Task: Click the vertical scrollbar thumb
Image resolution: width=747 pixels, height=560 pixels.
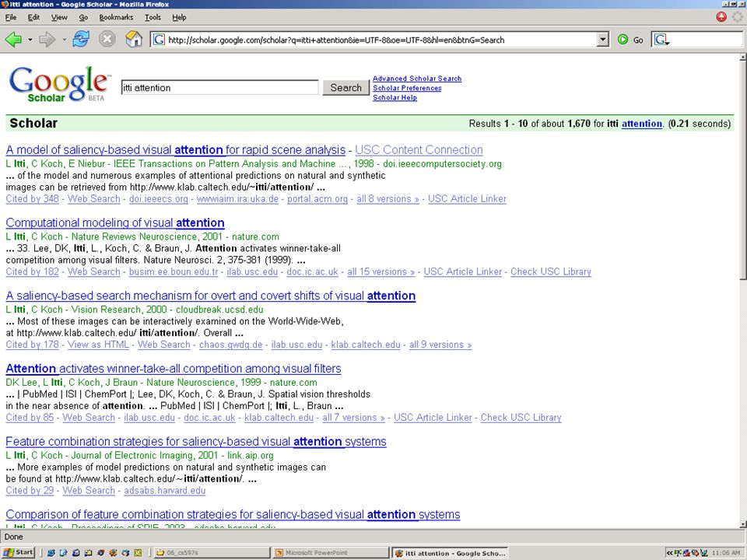Action: click(742, 170)
